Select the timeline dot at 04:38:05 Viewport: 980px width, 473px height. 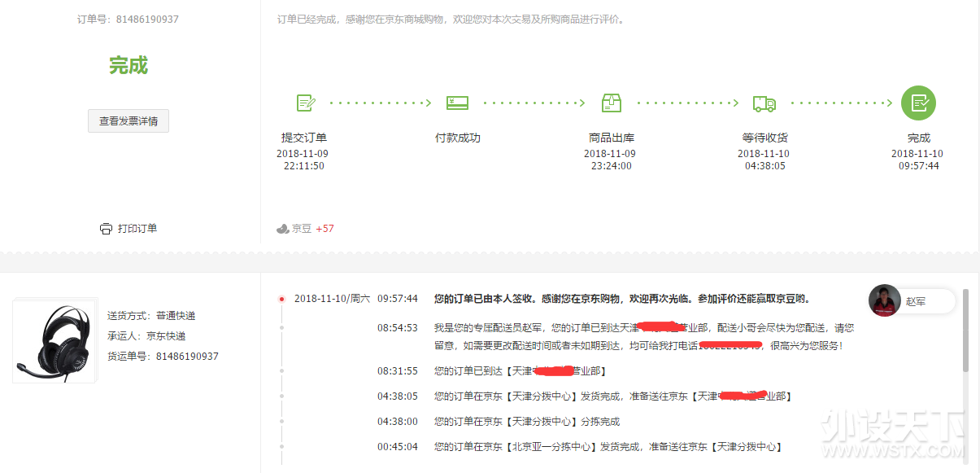coord(281,396)
